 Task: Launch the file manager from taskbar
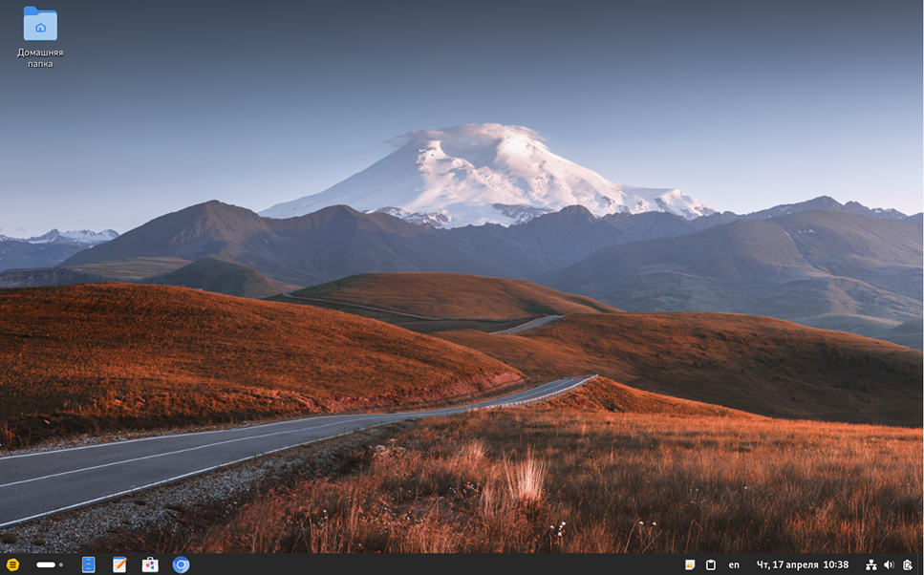[89, 564]
